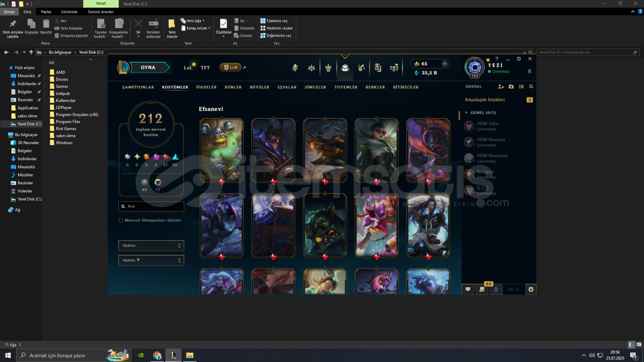
Task: Click the lotus-shaped icon in League navigation
Action: point(312,68)
